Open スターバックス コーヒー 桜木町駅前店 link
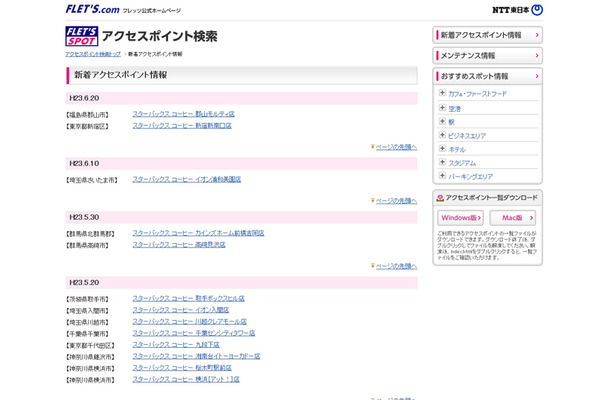 [182, 368]
